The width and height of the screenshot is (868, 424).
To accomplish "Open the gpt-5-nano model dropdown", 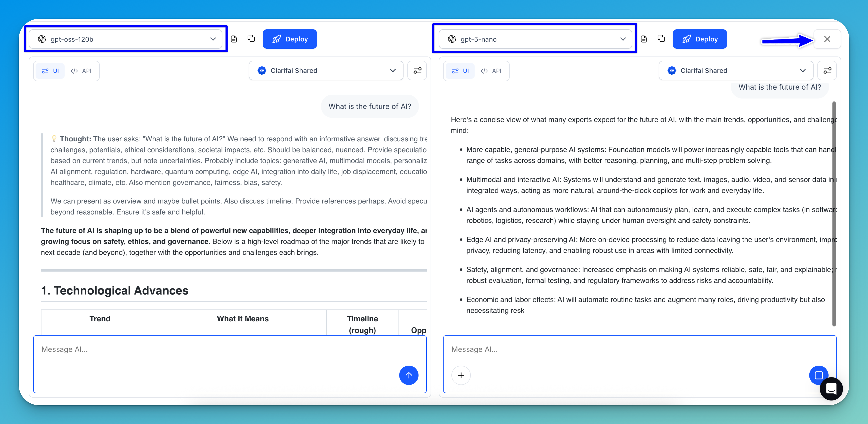I will pos(535,39).
